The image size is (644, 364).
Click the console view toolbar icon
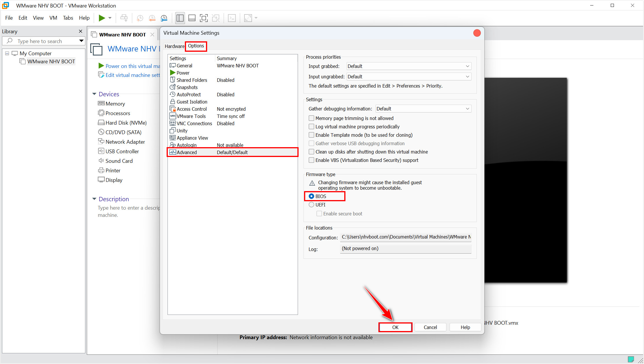pos(232,18)
